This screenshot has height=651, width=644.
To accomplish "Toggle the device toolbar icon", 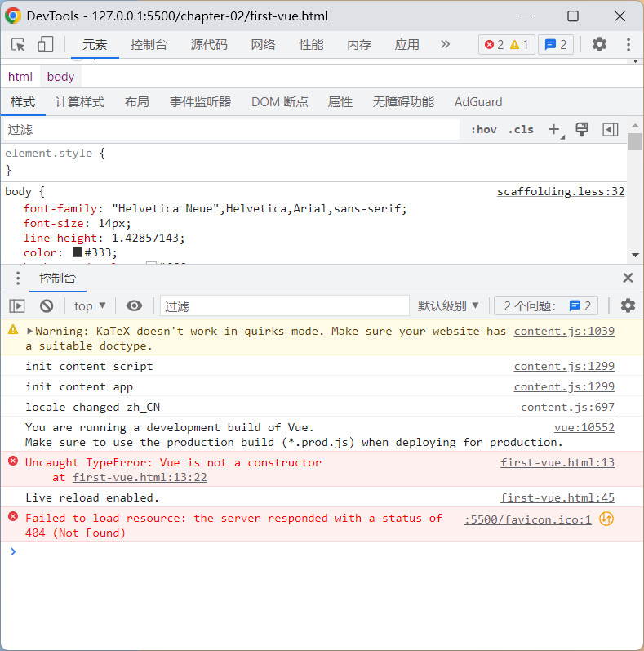I will pyautogui.click(x=45, y=44).
